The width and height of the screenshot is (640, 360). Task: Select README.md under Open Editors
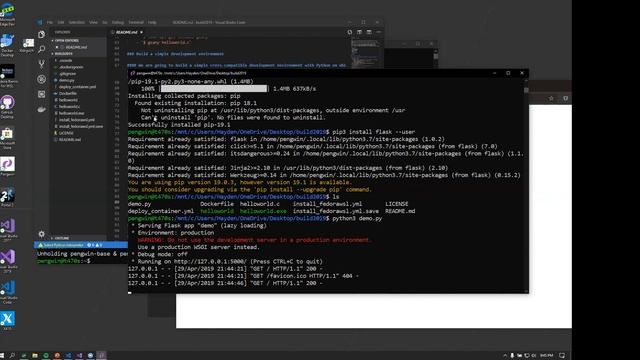76,47
